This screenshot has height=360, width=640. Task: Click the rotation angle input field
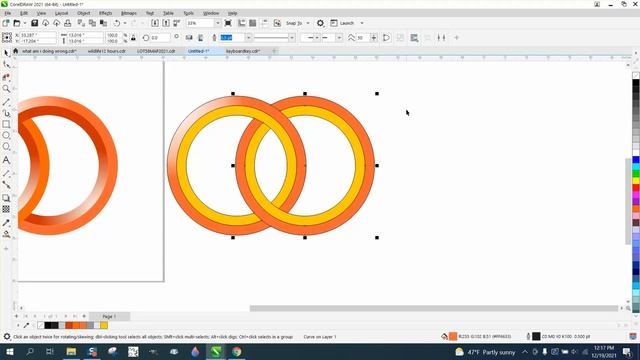click(160, 38)
